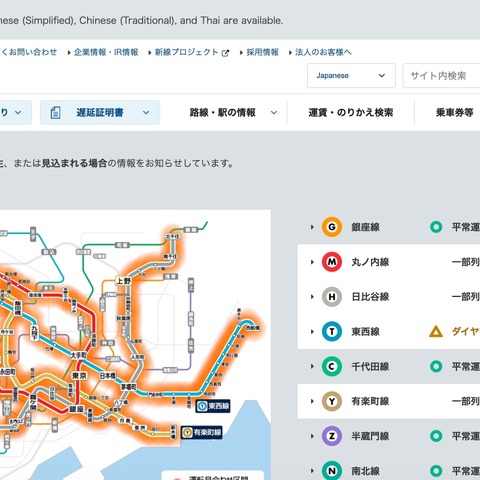The image size is (480, 480).
Task: Expand the 千代田線 row arrow
Action: [312, 366]
